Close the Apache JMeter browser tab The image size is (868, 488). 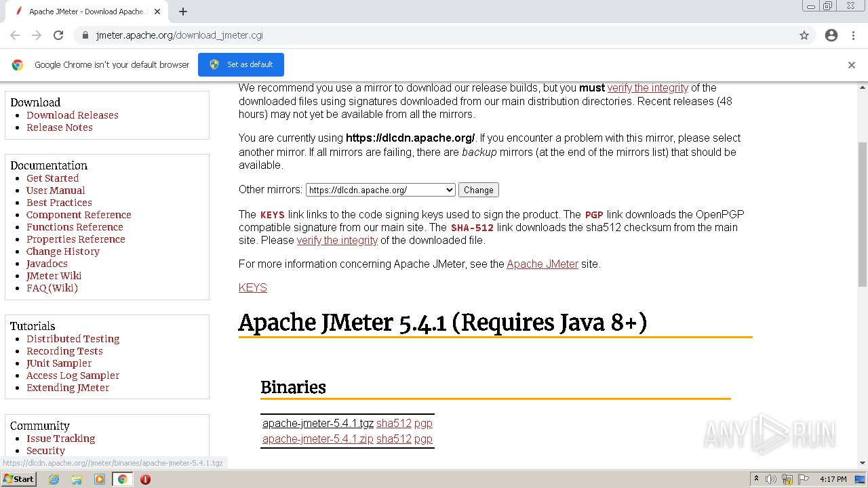(x=157, y=12)
